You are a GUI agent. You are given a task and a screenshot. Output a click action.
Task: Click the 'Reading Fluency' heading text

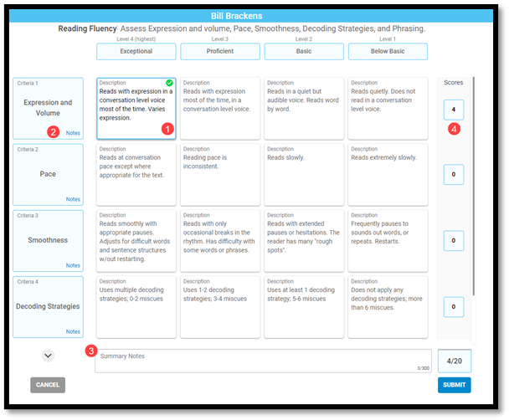pos(87,28)
